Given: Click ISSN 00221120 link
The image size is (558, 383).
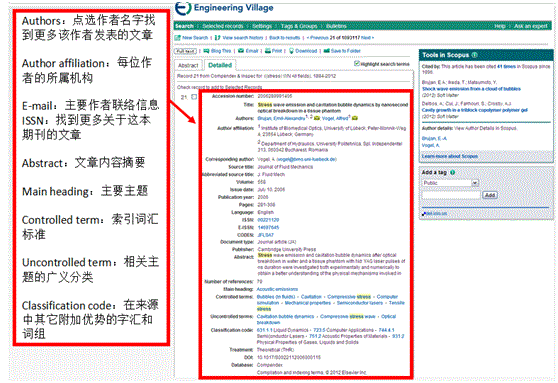Looking at the screenshot, I should 268,220.
